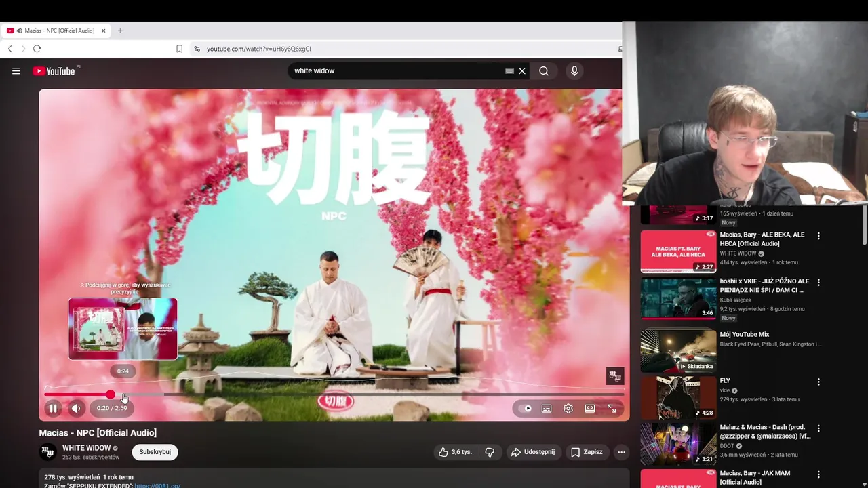Viewport: 868px width, 488px height.
Task: Toggle the autoplay switch in player
Action: tap(526, 408)
